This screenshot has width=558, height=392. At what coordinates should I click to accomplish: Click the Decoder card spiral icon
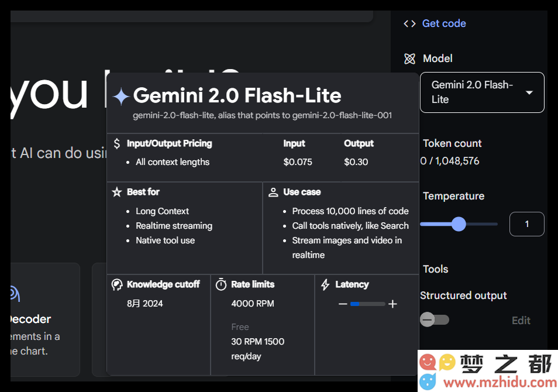click(15, 293)
